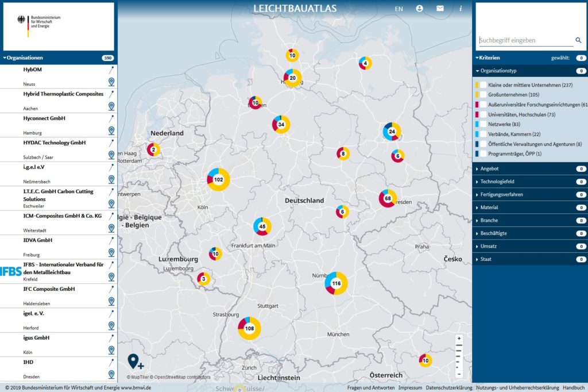This screenshot has height=392, width=588.
Task: Click the magnifier icon to start a search
Action: pos(578,40)
